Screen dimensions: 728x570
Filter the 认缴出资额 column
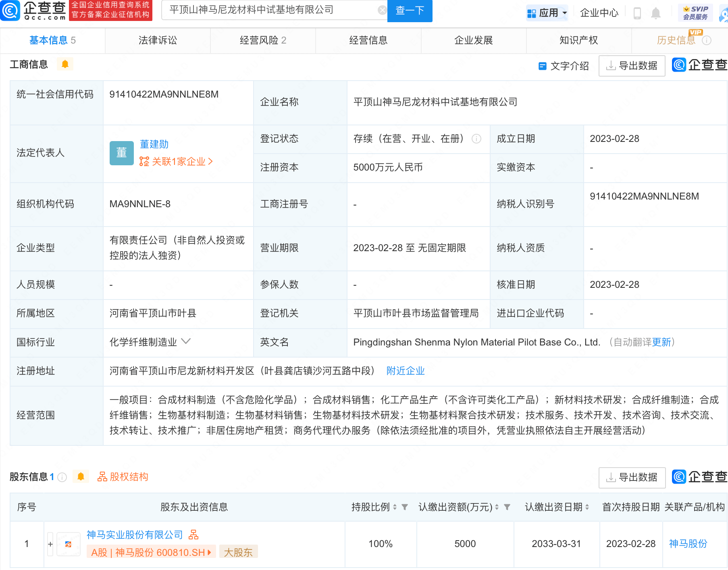[x=507, y=507]
